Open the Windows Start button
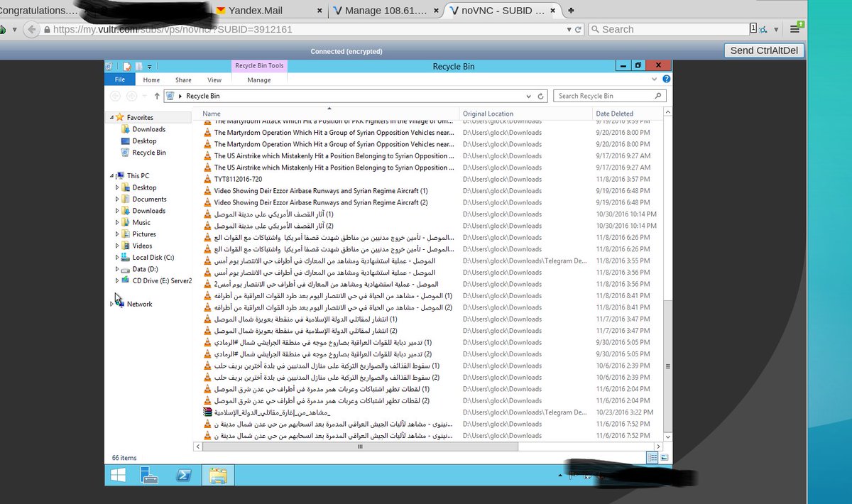852x504 pixels. click(x=118, y=475)
